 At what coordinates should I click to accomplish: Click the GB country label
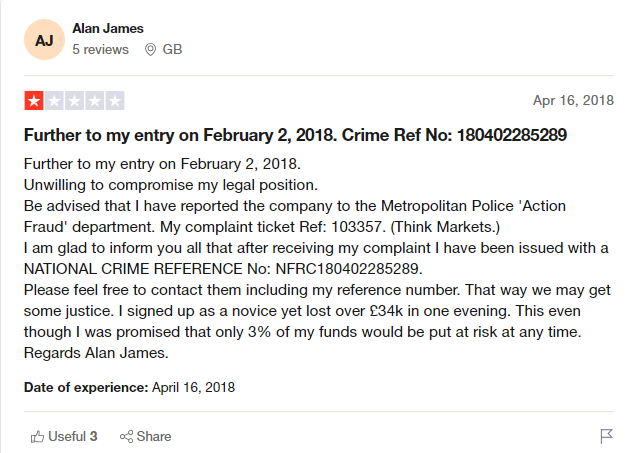172,49
